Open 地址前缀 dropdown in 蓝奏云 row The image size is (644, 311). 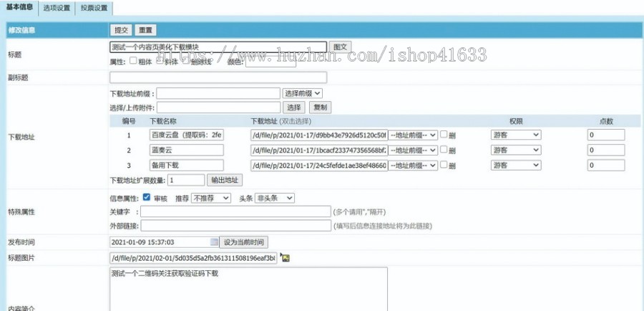point(413,150)
